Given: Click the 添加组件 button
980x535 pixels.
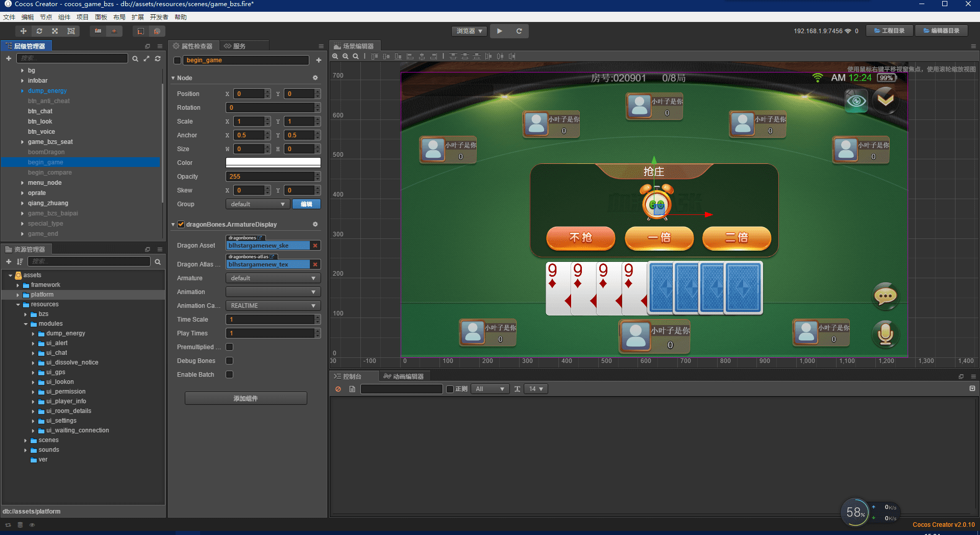Looking at the screenshot, I should pos(246,398).
